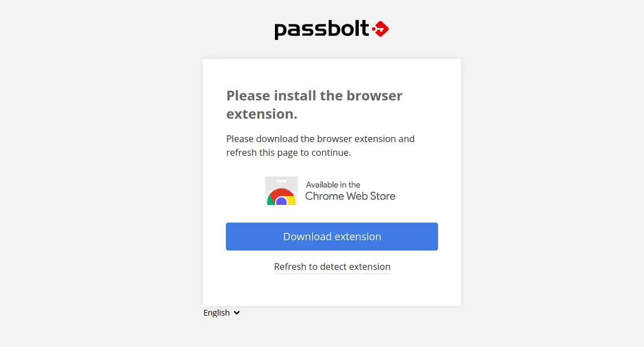
Task: Click the blue Download extension banner
Action: click(x=331, y=236)
